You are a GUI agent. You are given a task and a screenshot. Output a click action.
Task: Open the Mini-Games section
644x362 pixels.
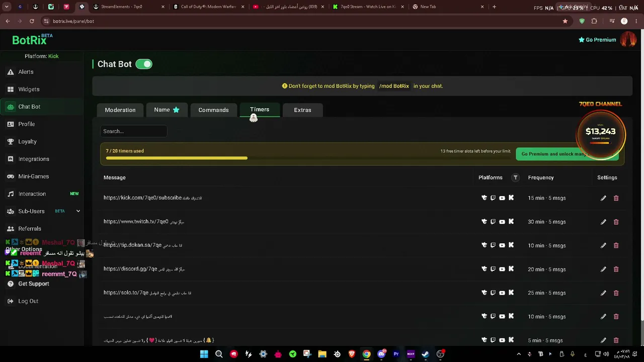(33, 176)
